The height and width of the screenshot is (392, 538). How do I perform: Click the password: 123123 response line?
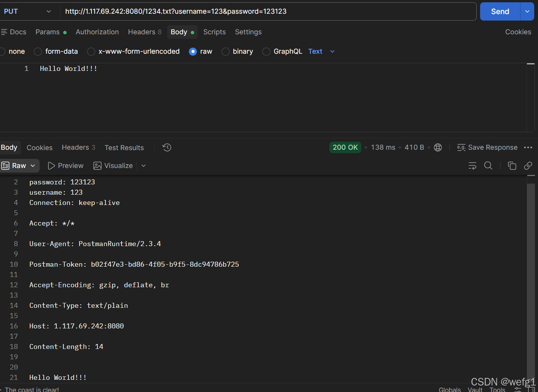click(62, 182)
